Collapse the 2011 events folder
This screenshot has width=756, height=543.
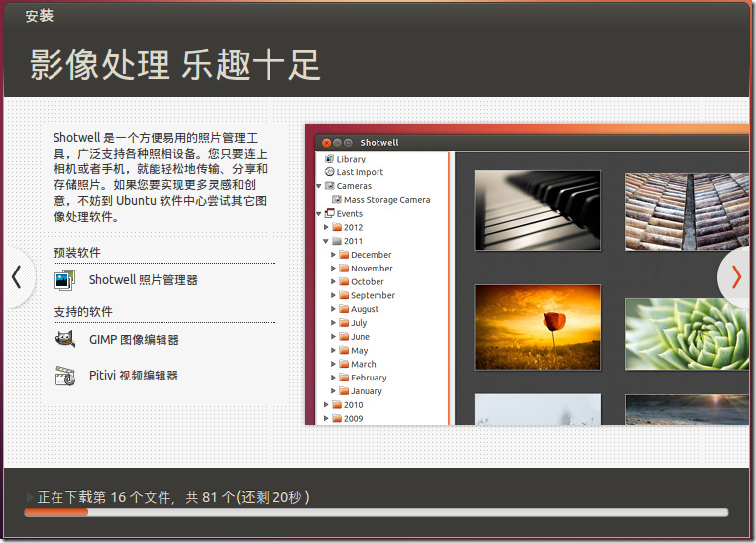pos(326,241)
